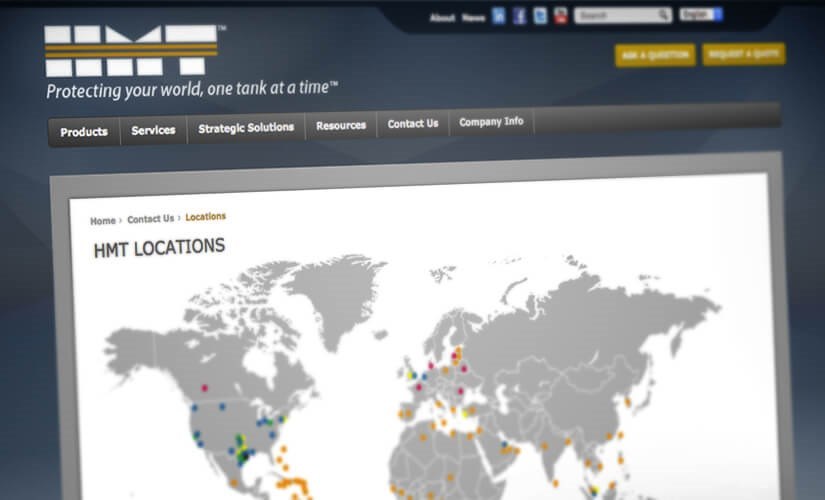Open the Products menu

pyautogui.click(x=84, y=132)
